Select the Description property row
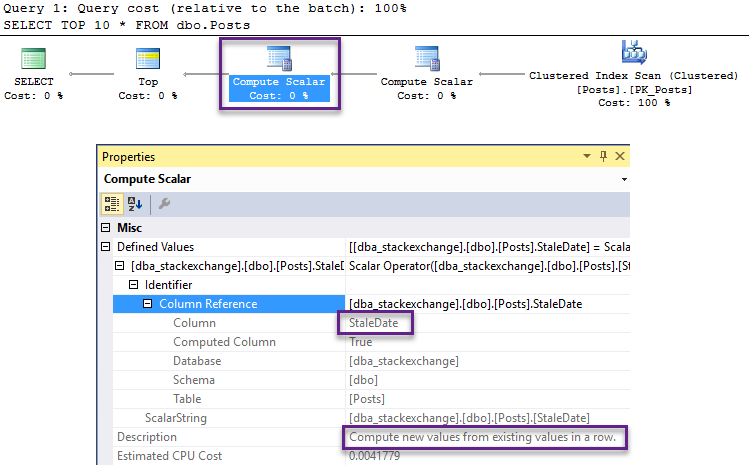Image resolution: width=749 pixels, height=467 pixels. (x=147, y=437)
